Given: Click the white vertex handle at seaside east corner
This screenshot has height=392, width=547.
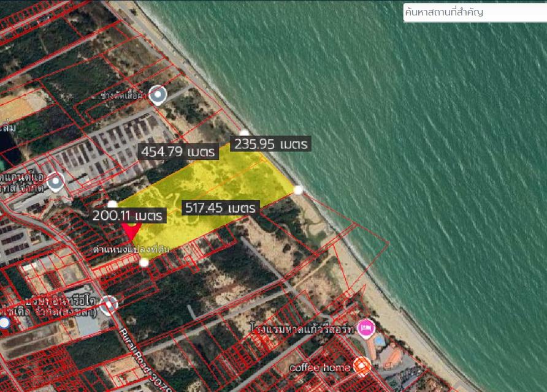Looking at the screenshot, I should tap(298, 190).
